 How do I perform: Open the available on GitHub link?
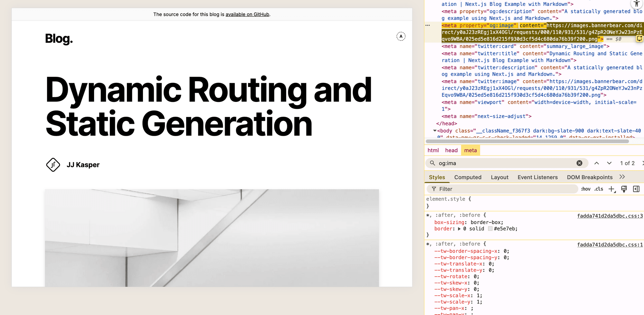pos(247,14)
